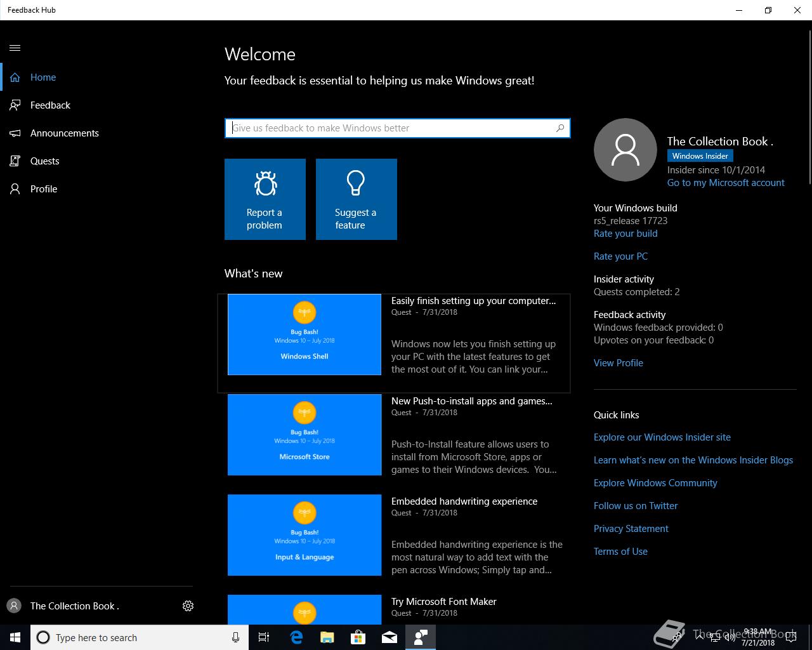Click the volume speaker tray icon
The image size is (812, 650).
(730, 637)
